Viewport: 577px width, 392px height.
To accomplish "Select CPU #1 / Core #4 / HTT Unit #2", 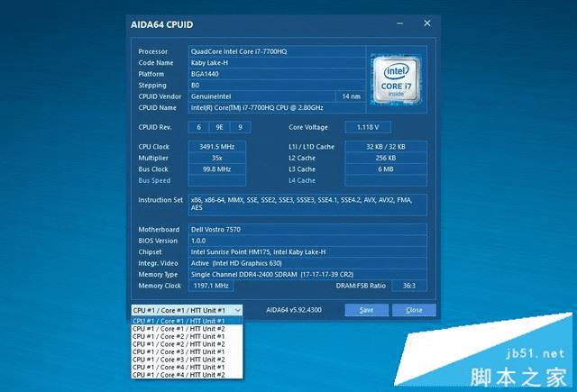I will click(x=187, y=375).
